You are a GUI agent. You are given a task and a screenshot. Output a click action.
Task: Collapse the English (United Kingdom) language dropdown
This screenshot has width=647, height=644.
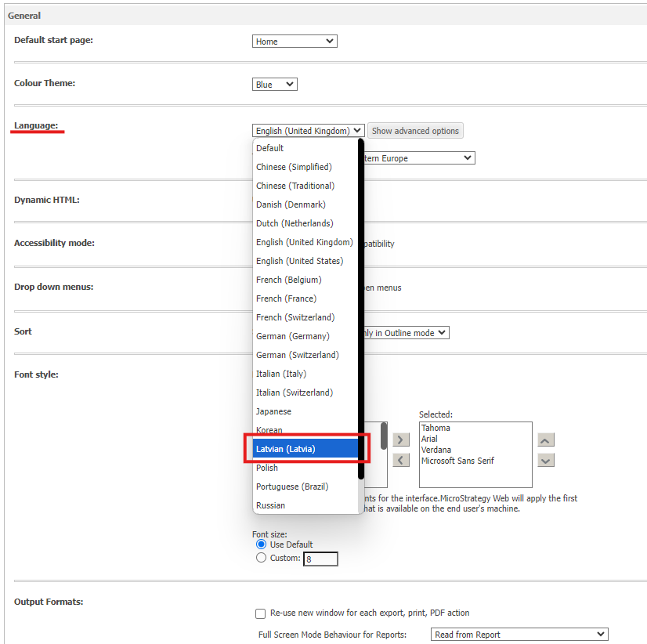tap(309, 131)
